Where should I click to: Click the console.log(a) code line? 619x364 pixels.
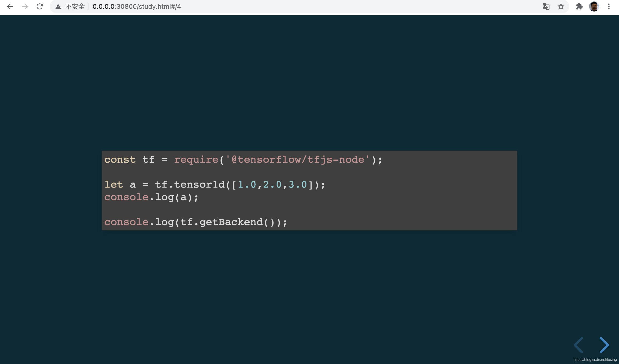(x=151, y=197)
